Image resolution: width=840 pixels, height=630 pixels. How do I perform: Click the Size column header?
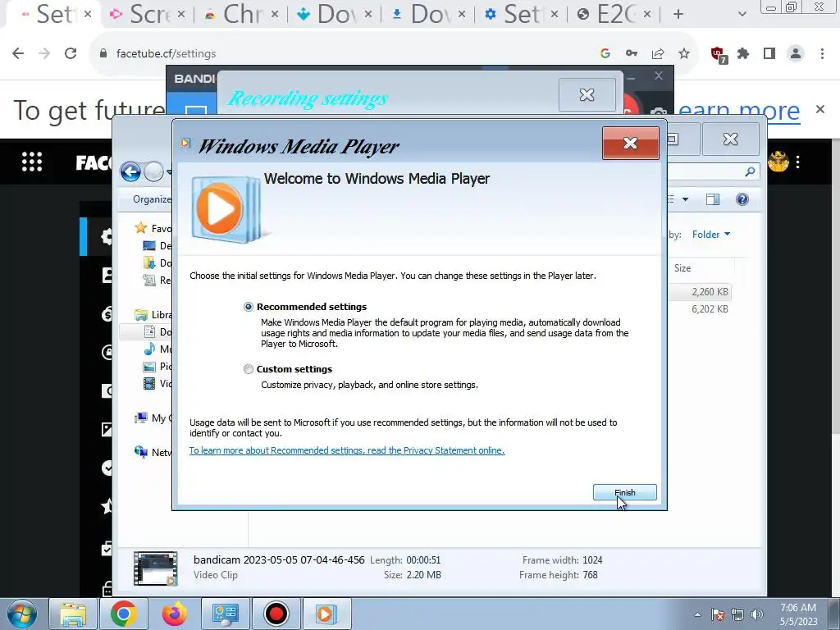point(682,268)
